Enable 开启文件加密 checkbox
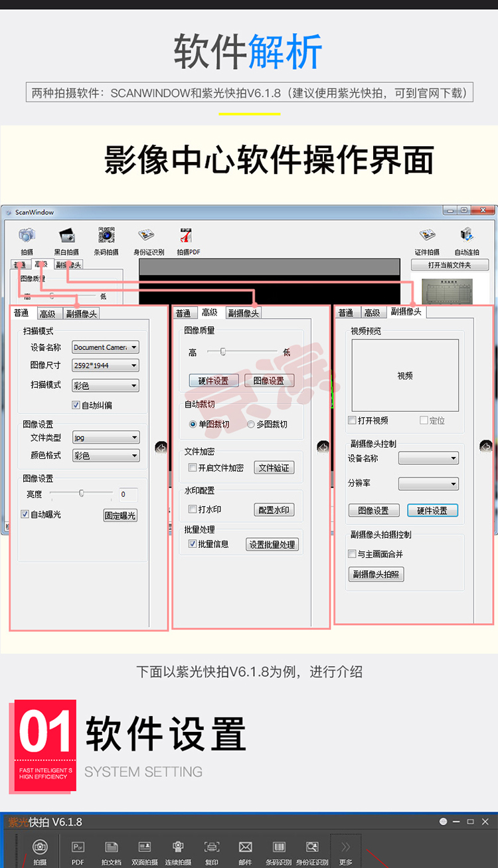Image resolution: width=498 pixels, height=868 pixels. (193, 468)
